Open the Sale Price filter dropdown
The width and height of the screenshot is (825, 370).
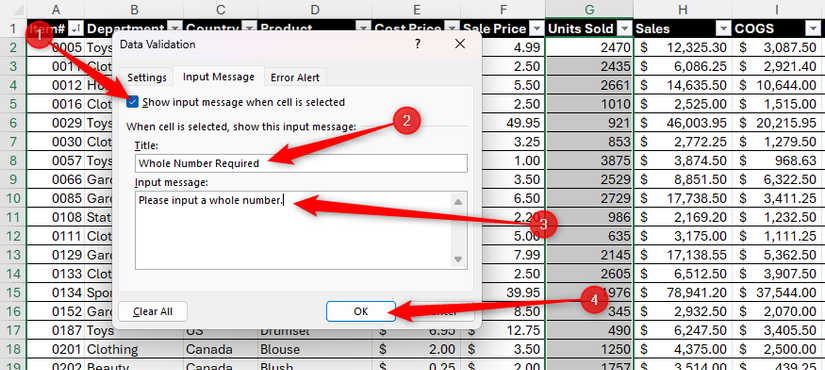[537, 29]
